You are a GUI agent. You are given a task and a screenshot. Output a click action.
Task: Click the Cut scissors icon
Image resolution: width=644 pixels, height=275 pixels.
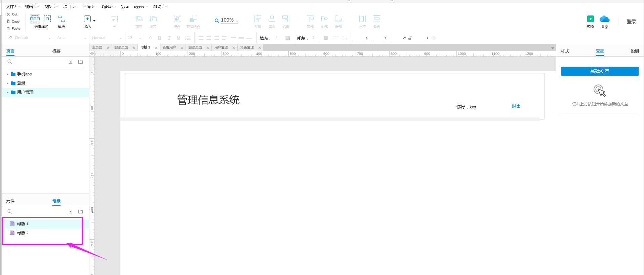pyautogui.click(x=8, y=14)
